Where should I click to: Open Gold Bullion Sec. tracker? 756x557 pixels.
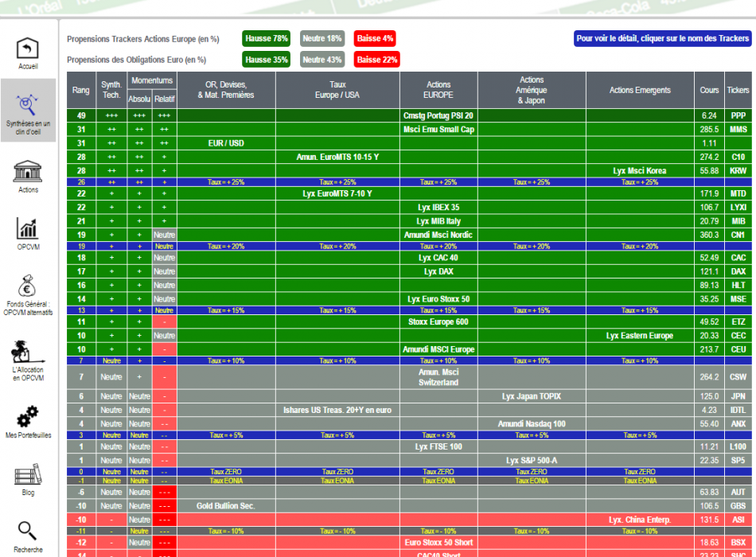click(x=226, y=506)
